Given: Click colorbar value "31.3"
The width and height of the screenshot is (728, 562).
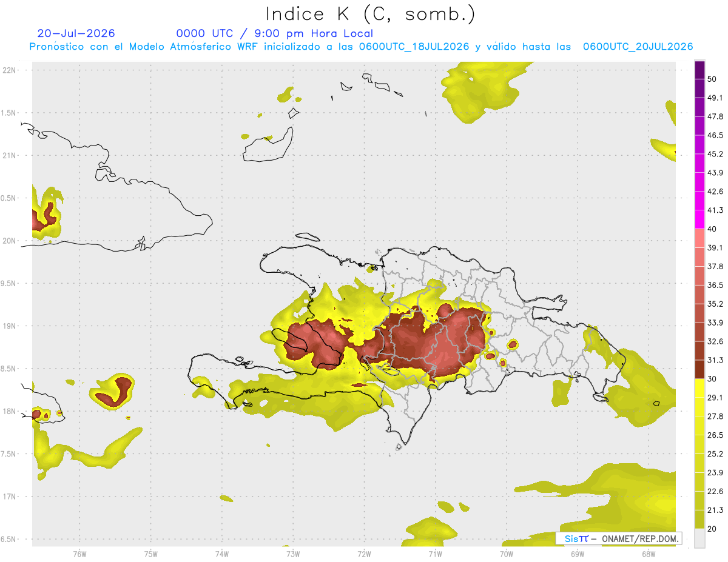Looking at the screenshot, I should 715,360.
